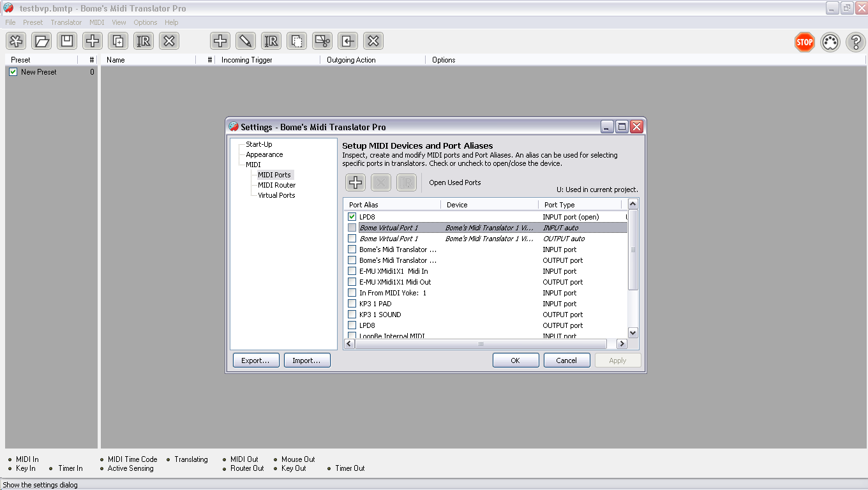Click the port list scroll-down arrow
The width and height of the screenshot is (868, 490).
[633, 332]
